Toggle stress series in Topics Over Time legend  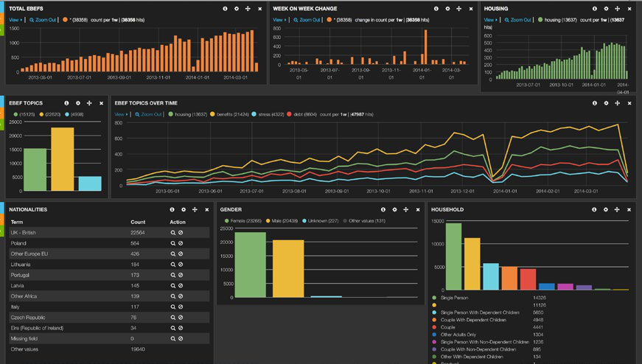click(268, 114)
